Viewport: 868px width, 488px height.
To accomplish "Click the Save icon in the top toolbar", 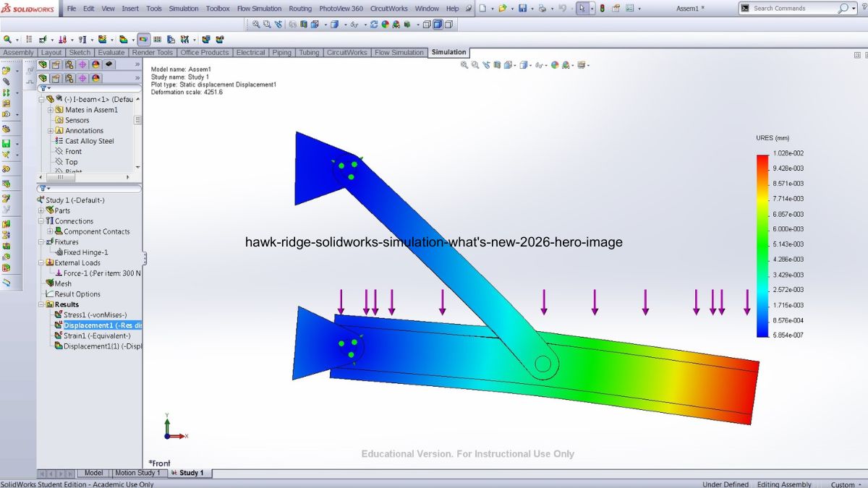I will pyautogui.click(x=522, y=9).
